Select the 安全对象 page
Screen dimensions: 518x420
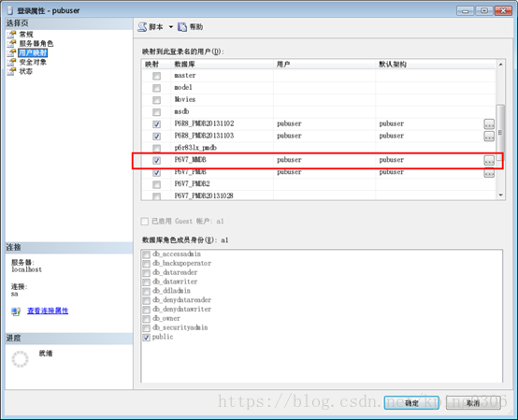point(33,62)
